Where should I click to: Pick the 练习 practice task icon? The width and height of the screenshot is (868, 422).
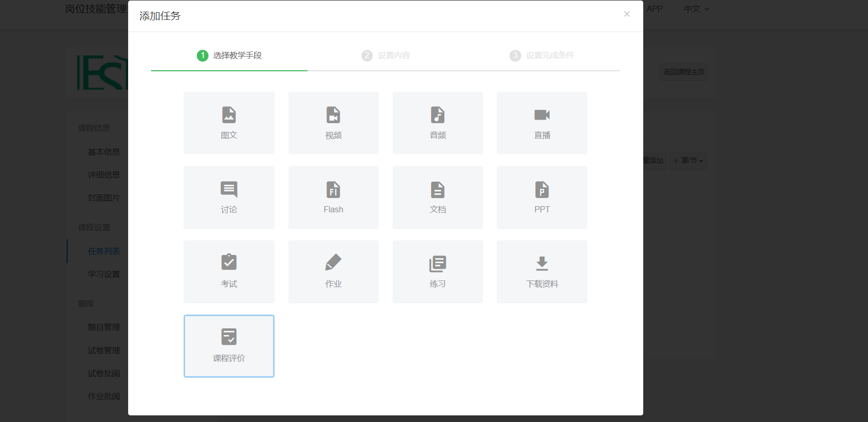(437, 271)
